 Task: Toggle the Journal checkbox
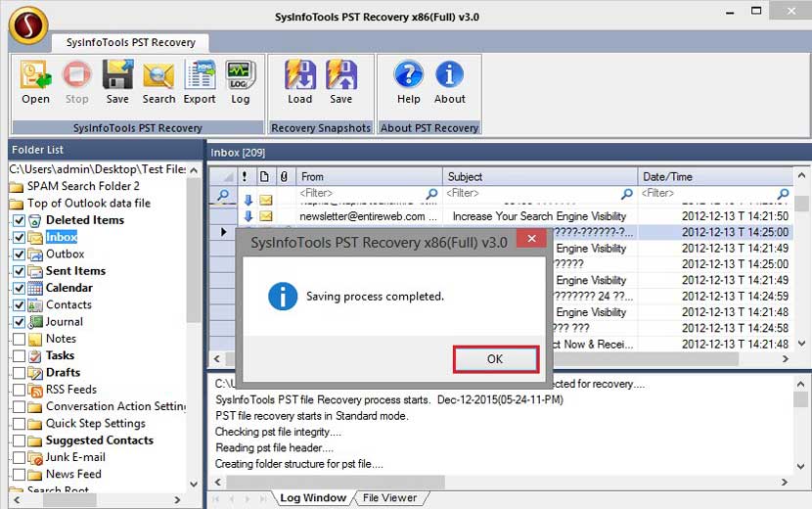pyautogui.click(x=20, y=322)
